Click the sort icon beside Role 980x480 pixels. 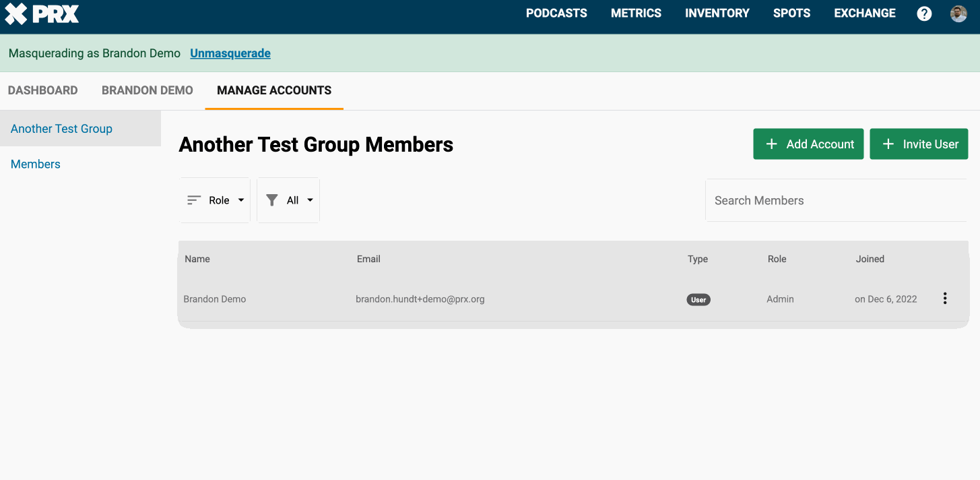pyautogui.click(x=195, y=200)
